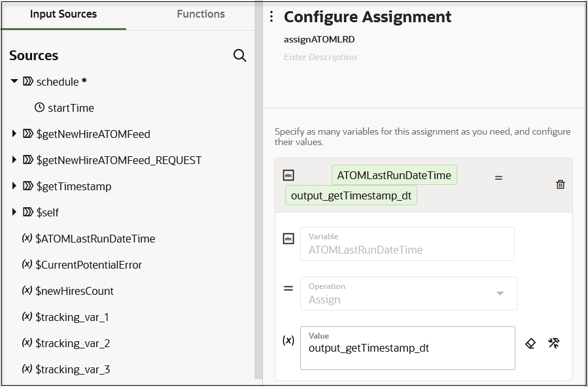Expand the $getTimestamp source node
Image resolution: width=588 pixels, height=387 pixels.
click(x=14, y=186)
